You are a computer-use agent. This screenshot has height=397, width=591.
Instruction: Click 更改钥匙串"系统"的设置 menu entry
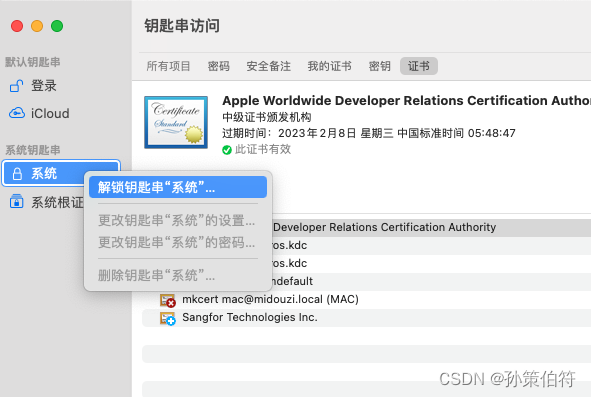(178, 220)
